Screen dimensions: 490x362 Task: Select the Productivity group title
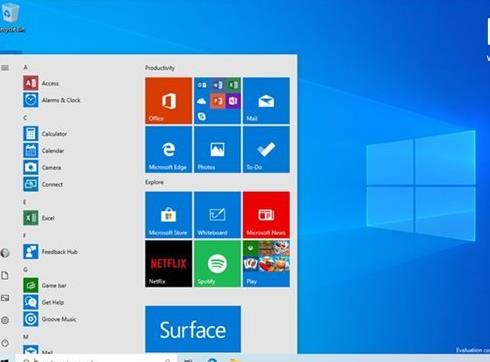click(160, 68)
